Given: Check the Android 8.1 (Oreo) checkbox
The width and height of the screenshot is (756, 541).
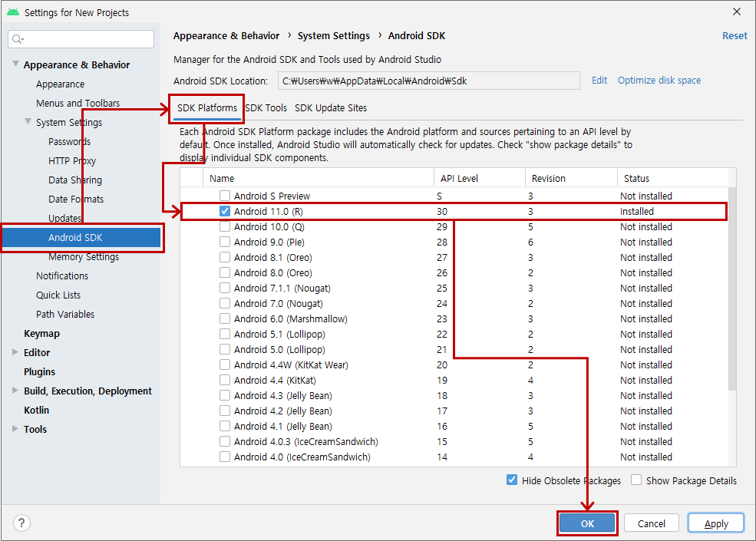Looking at the screenshot, I should [225, 258].
